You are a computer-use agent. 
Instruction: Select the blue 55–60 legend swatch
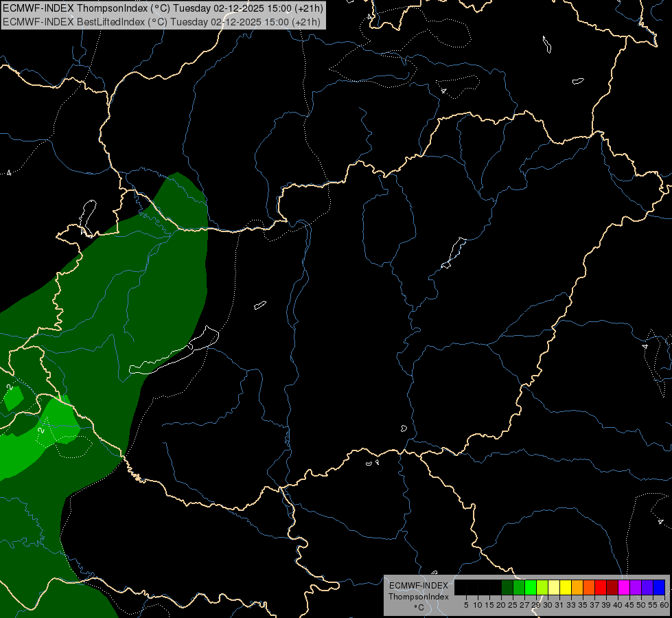pos(659,587)
